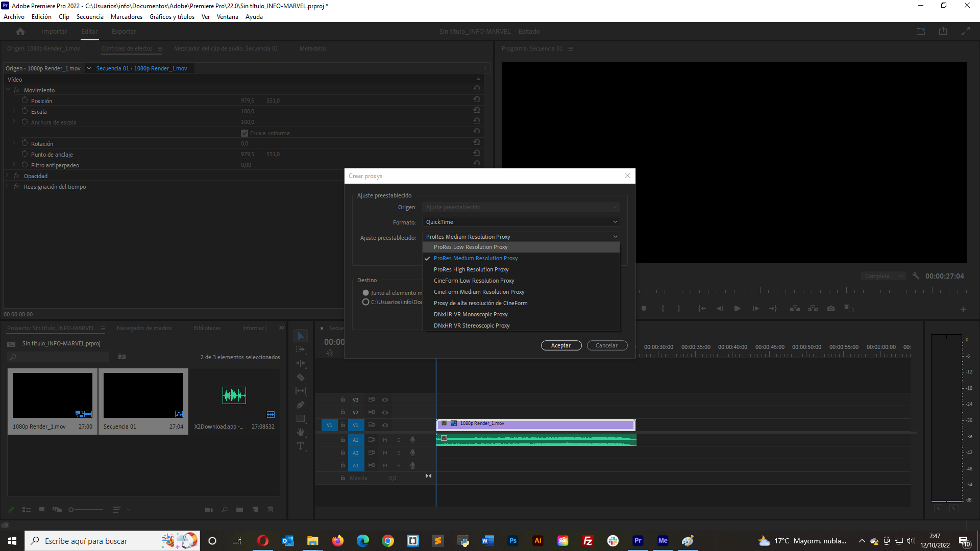
Task: Toggle the Escala uniforme checkbox
Action: tap(244, 133)
